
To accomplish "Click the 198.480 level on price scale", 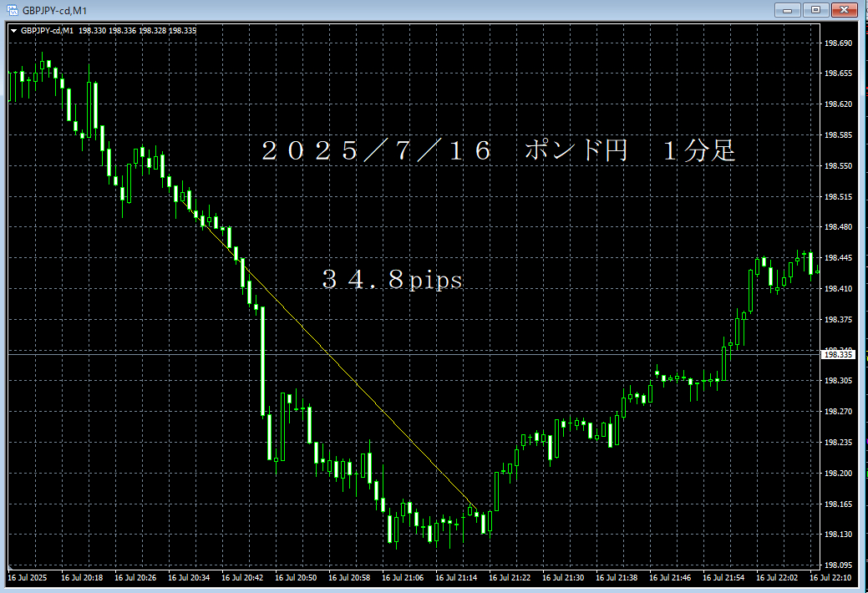I will pos(837,227).
